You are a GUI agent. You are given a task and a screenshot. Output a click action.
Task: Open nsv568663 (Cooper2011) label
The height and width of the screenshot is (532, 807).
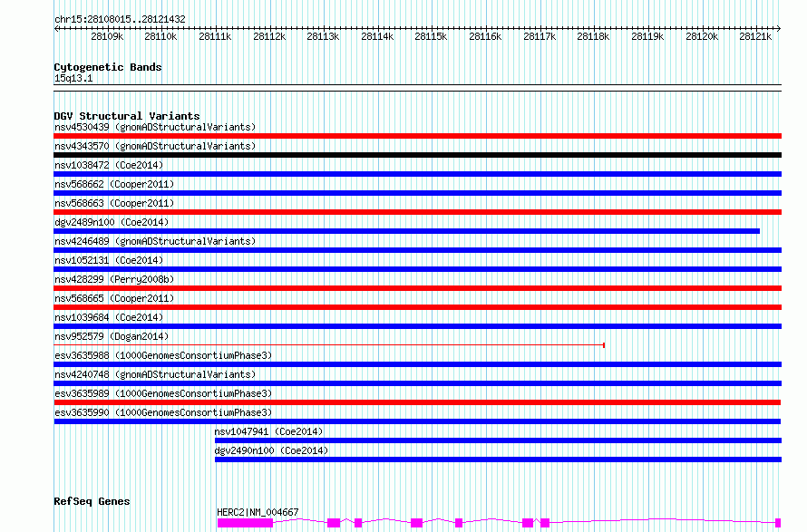(x=114, y=203)
